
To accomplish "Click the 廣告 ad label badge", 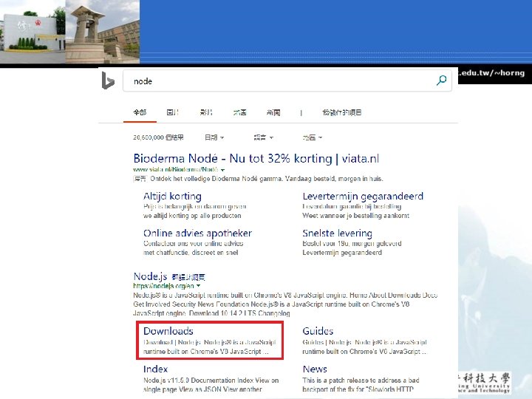I will tap(140, 179).
